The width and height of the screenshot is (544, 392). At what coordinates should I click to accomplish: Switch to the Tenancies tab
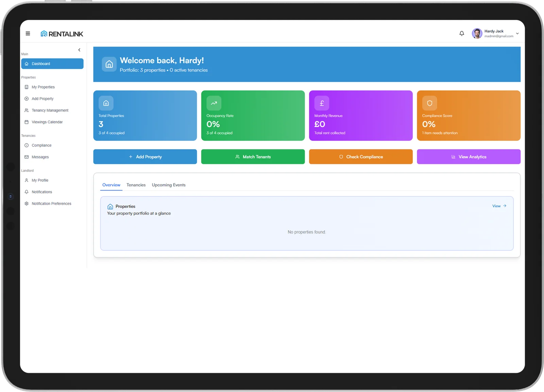(x=136, y=185)
